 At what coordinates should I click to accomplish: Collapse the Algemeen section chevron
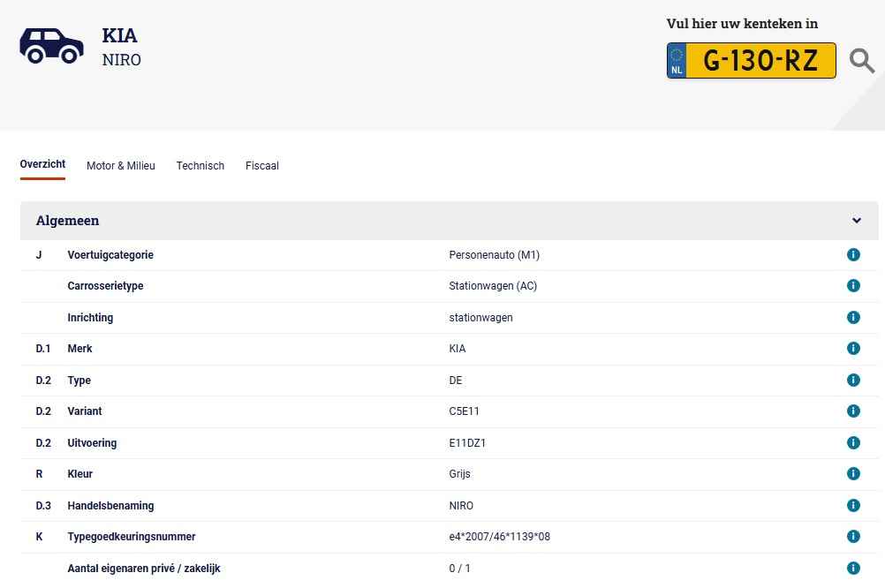coord(856,221)
